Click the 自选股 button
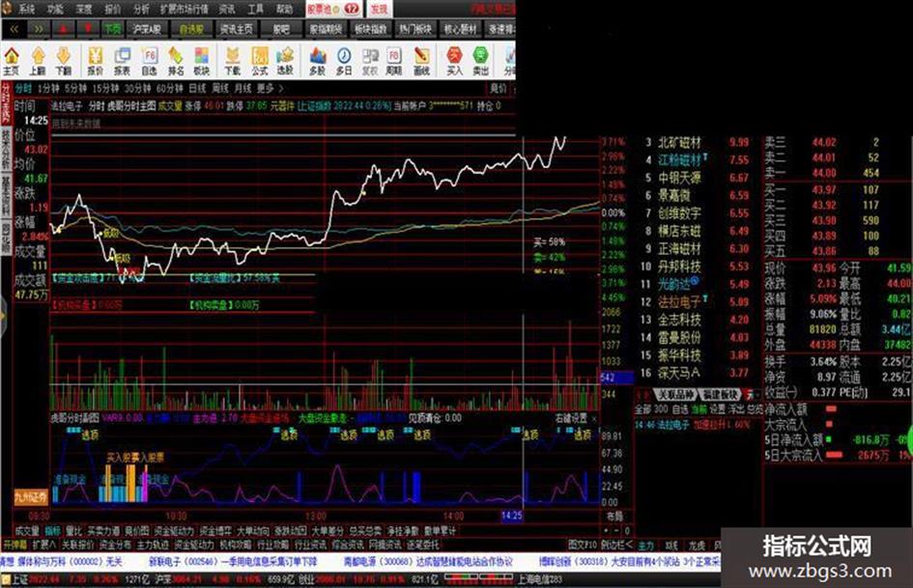 (191, 29)
